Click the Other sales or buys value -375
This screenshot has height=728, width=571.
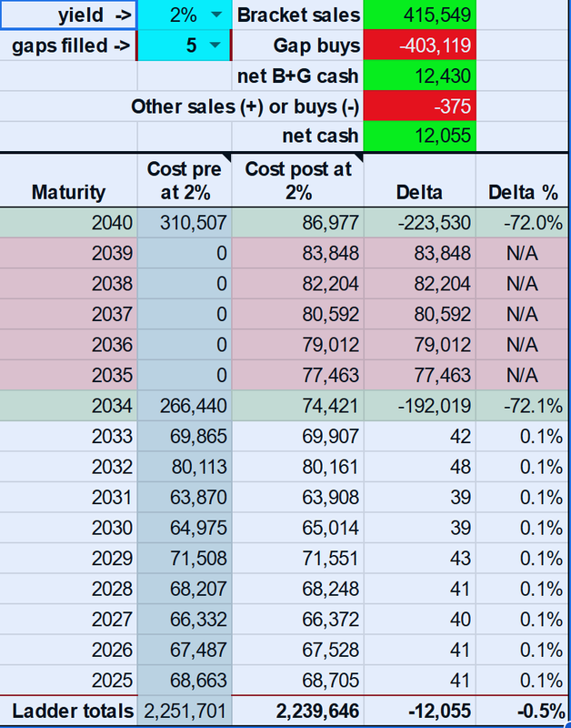click(x=418, y=106)
